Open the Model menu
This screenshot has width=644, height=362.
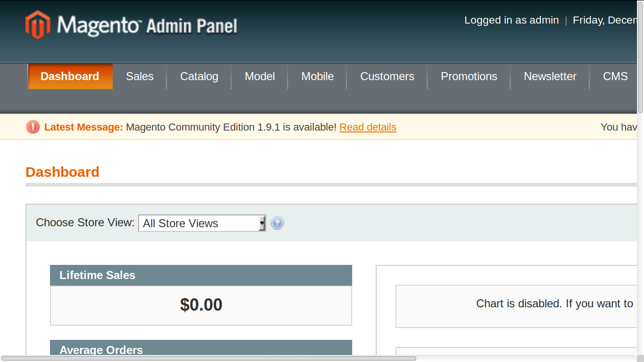pyautogui.click(x=260, y=76)
